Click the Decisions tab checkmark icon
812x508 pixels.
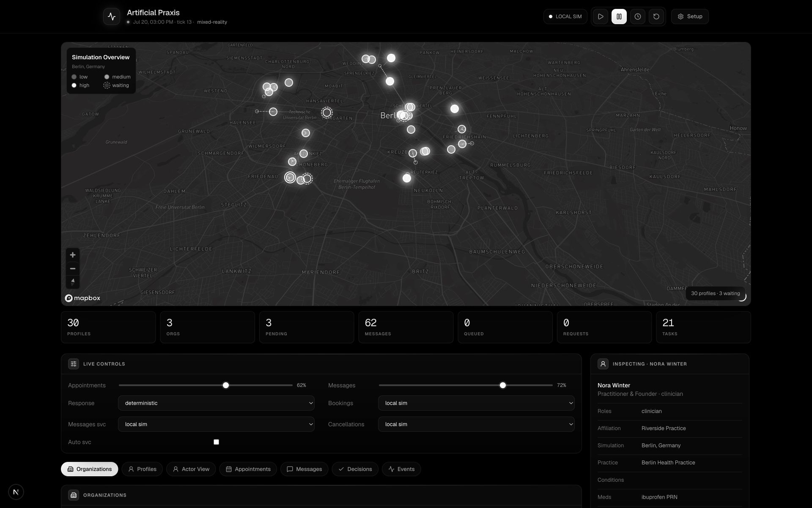(x=341, y=469)
